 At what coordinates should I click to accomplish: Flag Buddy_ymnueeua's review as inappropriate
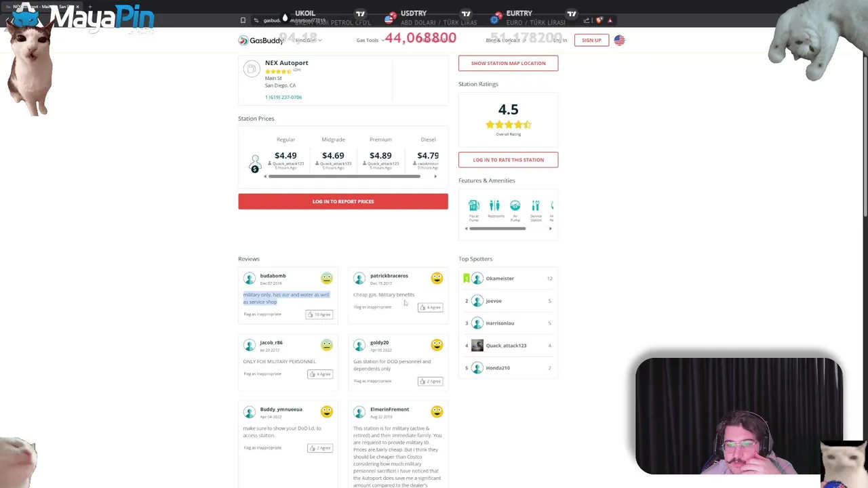262,448
